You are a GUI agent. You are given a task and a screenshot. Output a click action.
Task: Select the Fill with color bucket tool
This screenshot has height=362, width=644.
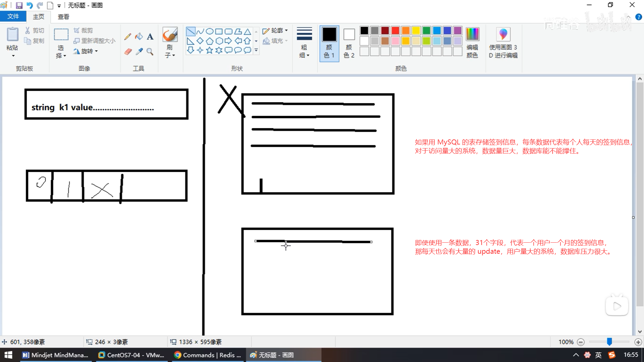click(139, 37)
